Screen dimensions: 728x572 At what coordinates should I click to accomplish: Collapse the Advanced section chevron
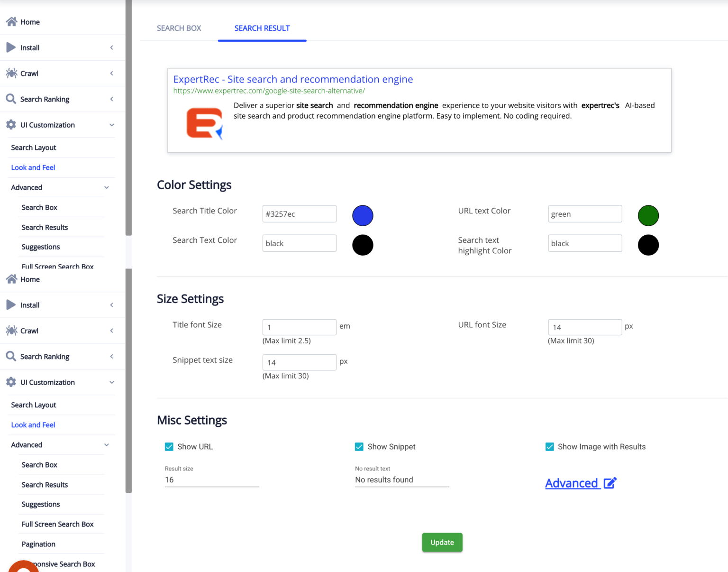pos(107,187)
